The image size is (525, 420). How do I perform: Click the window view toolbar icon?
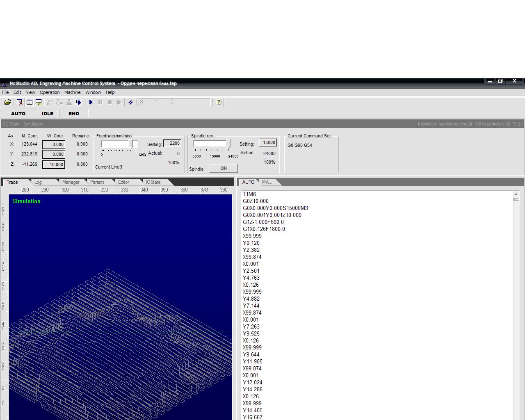click(29, 102)
